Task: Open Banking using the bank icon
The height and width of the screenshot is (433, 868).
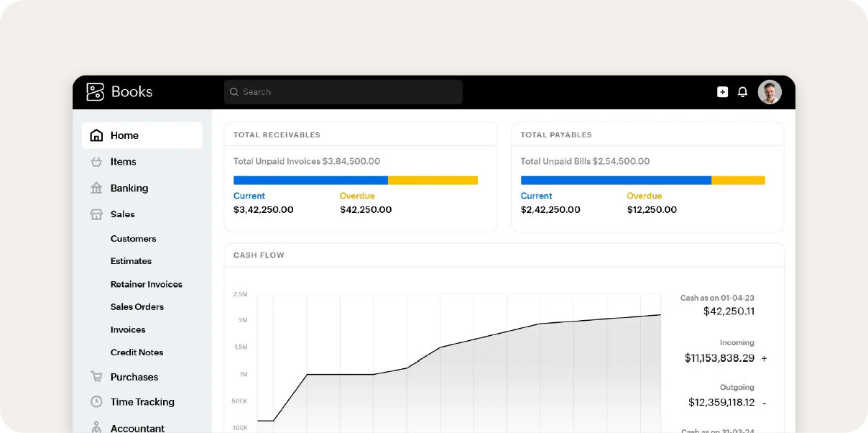Action: click(96, 188)
